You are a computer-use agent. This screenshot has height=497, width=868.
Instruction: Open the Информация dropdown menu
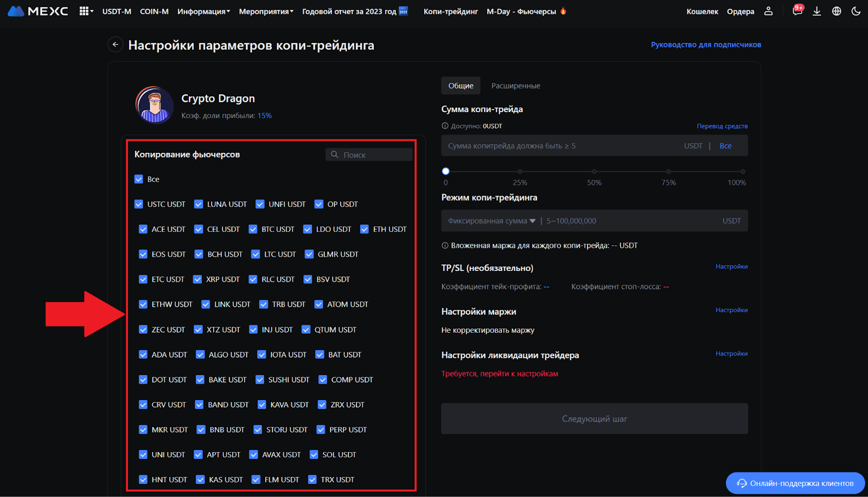(203, 11)
